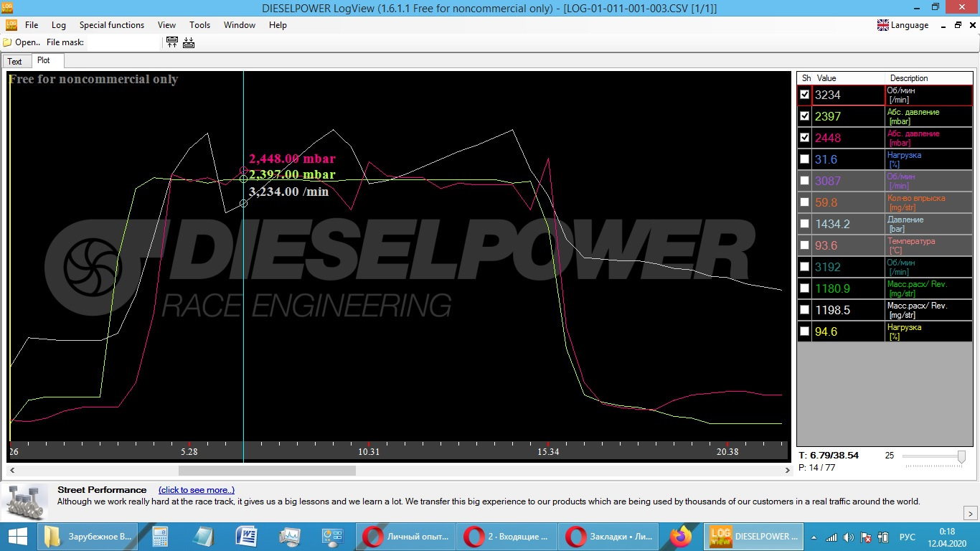980x551 pixels.
Task: Click the LogView app icon in menu bar
Action: coord(11,25)
